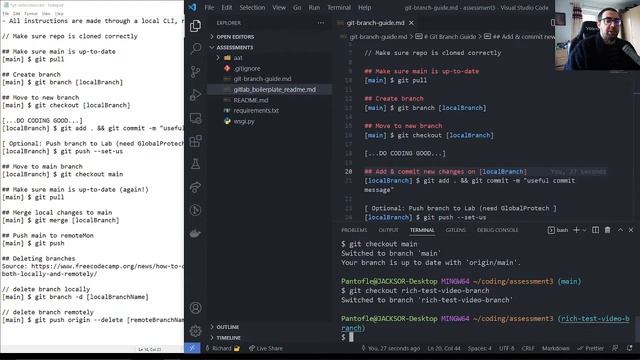640x360 pixels.
Task: Open the terminal launch profile dropdown arrow
Action: tap(584, 230)
